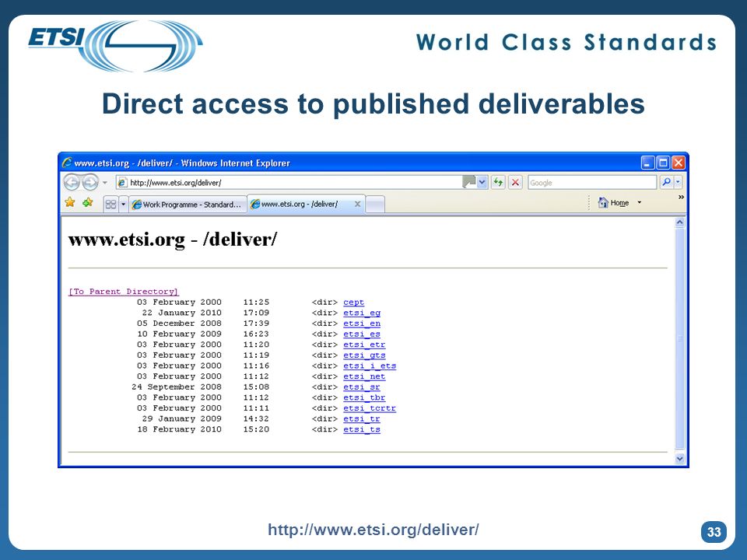Open the etsi_tbr directory link
Image resolution: width=747 pixels, height=560 pixels.
(x=364, y=397)
